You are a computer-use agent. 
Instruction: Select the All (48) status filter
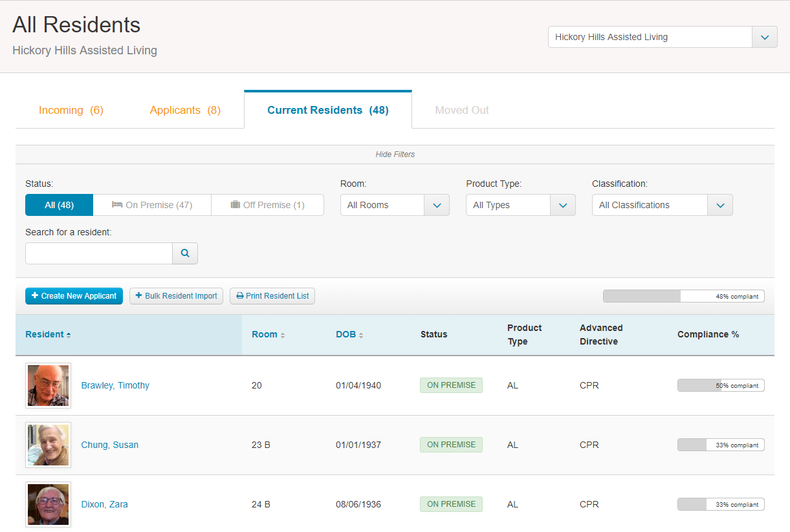[x=60, y=205]
